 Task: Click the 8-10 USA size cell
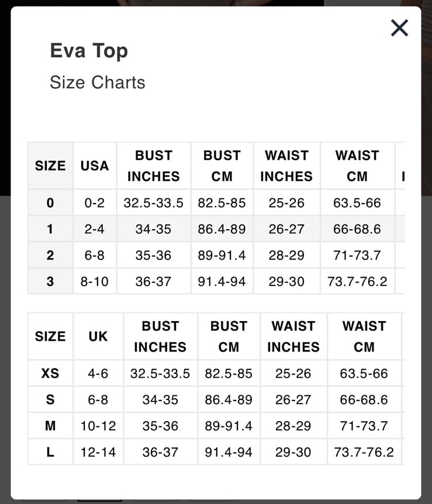point(95,282)
